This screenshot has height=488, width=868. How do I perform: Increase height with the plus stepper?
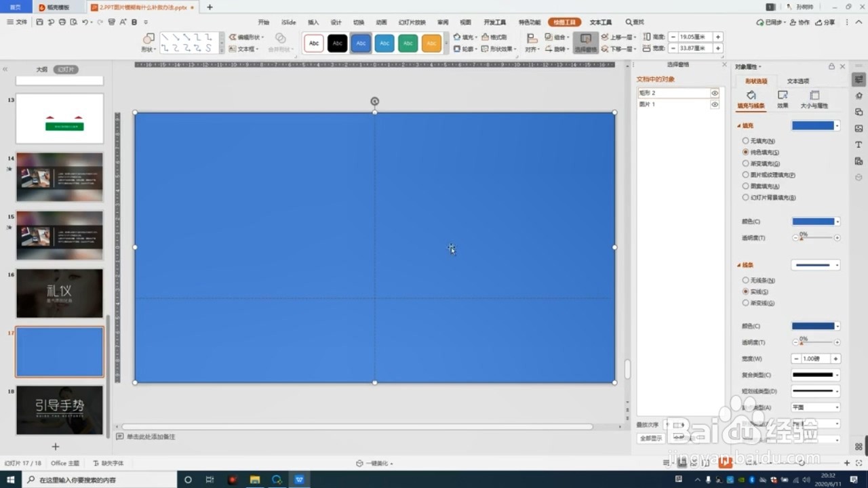718,37
